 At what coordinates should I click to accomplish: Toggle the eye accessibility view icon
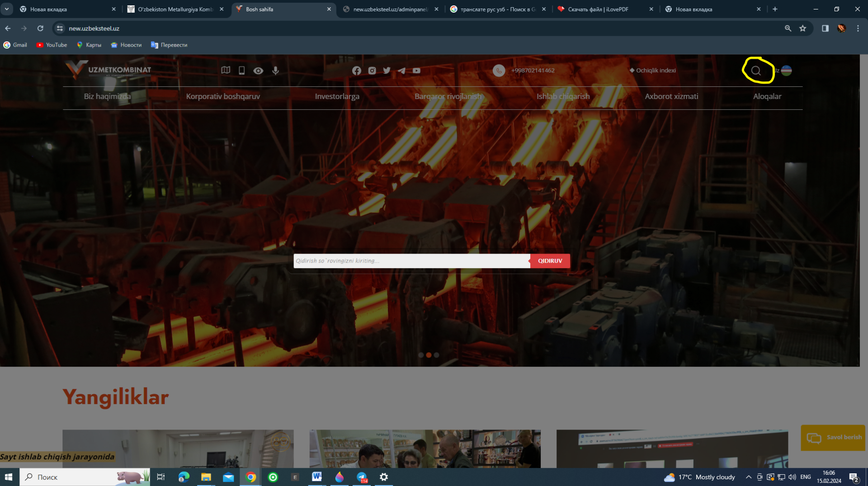[258, 71]
